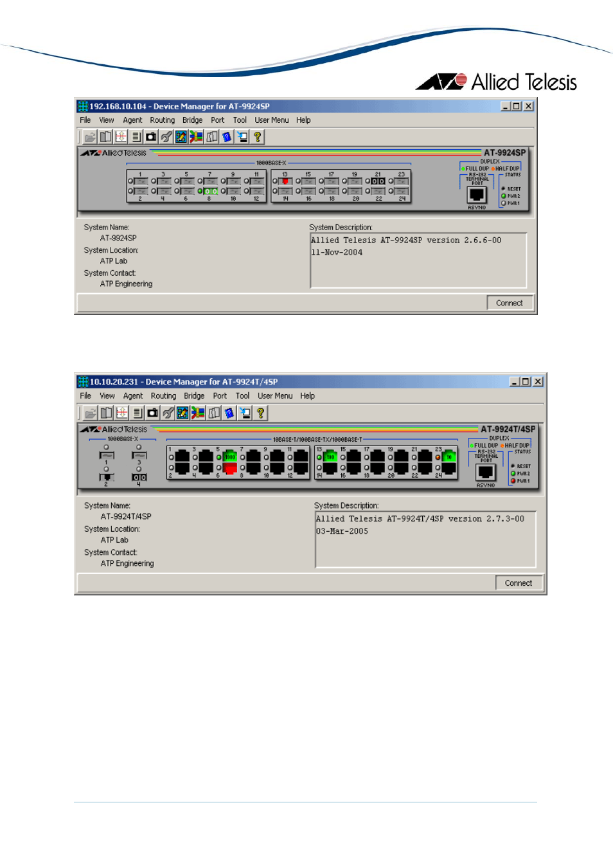Click the computer terminal icon in AT-9924T/4SP toolbar
The image size is (613, 868).
(x=245, y=413)
